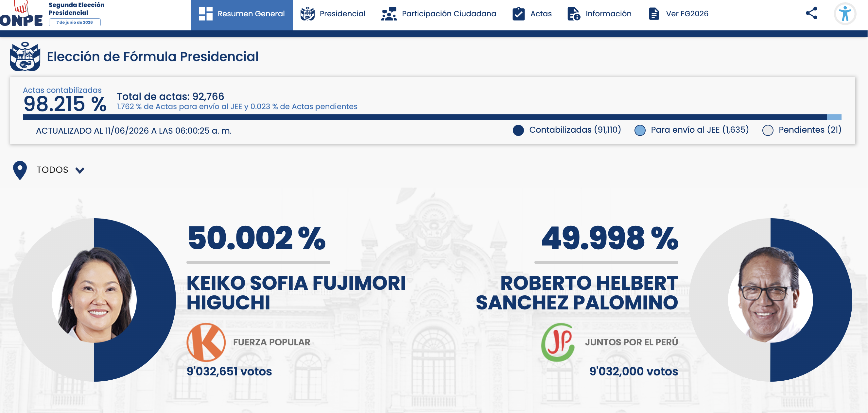Screen dimensions: 868x413
Task: Click the actas progress bar
Action: click(432, 117)
